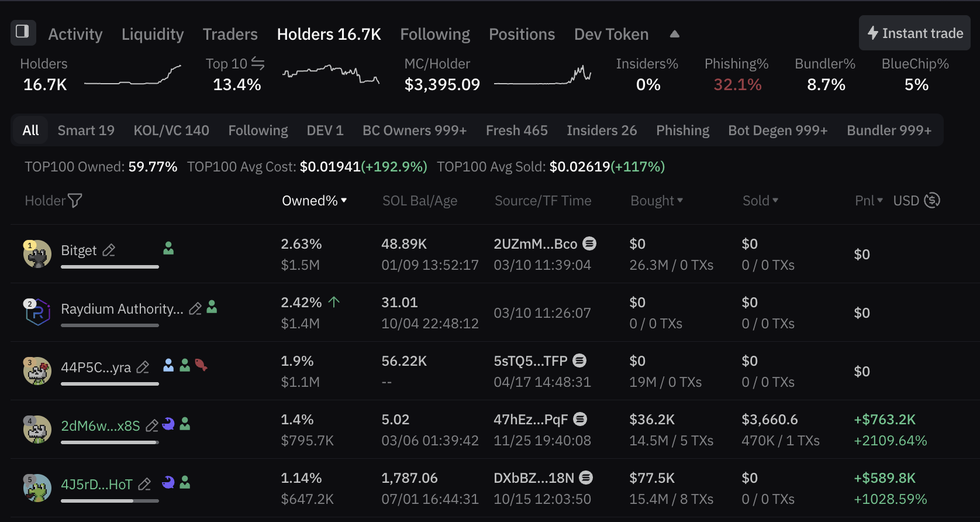Sort by Owned% column dropdown
The image size is (980, 522).
pyautogui.click(x=315, y=201)
